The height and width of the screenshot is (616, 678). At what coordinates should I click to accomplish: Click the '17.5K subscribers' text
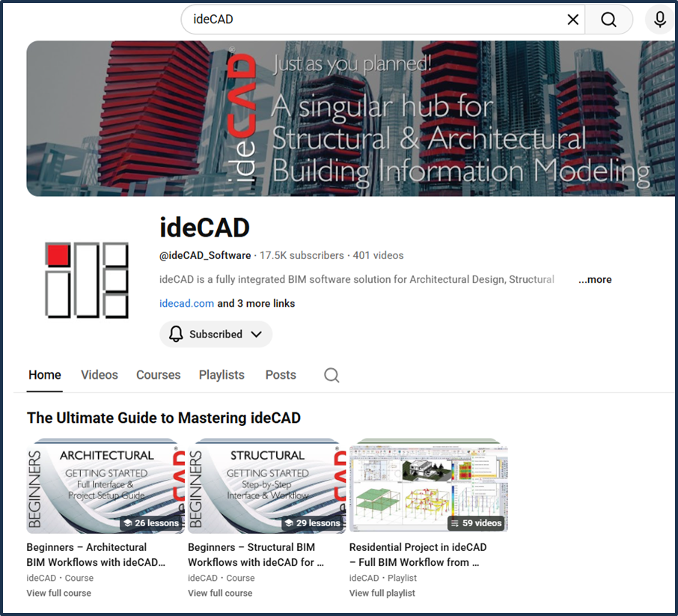coord(302,256)
